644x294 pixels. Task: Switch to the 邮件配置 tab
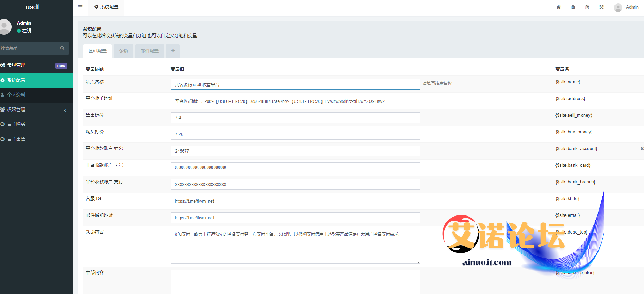pyautogui.click(x=150, y=51)
